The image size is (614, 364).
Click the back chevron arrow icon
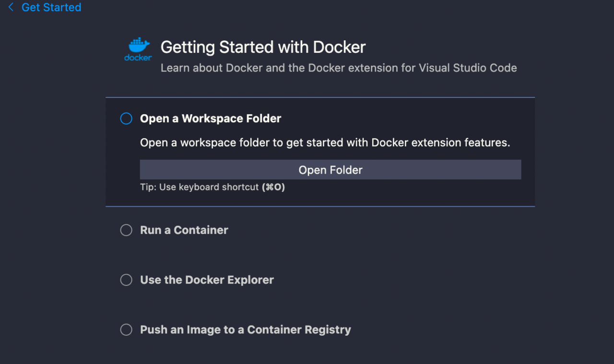coord(11,7)
